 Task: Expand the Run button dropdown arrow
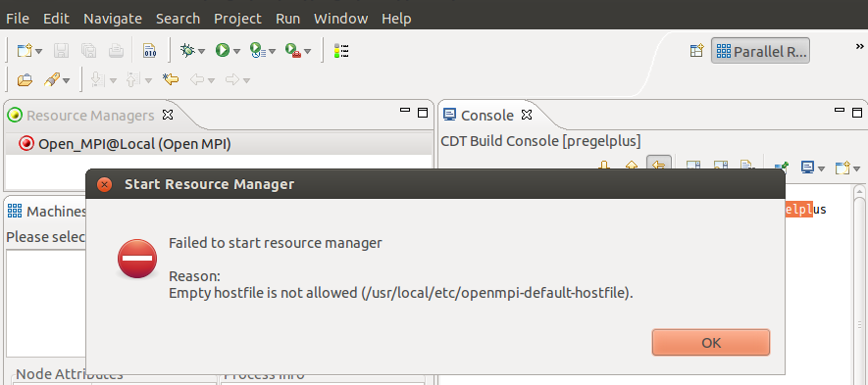click(x=237, y=52)
